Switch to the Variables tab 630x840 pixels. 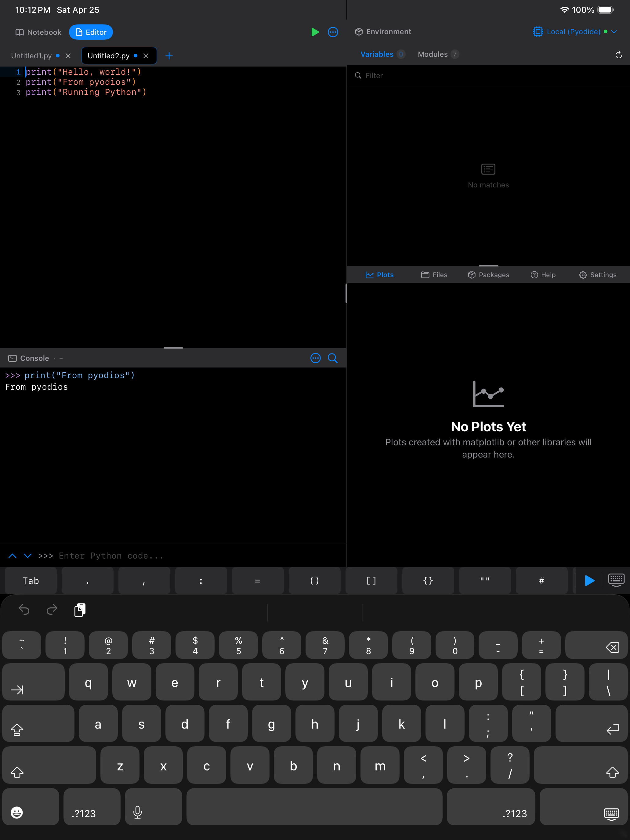click(382, 54)
